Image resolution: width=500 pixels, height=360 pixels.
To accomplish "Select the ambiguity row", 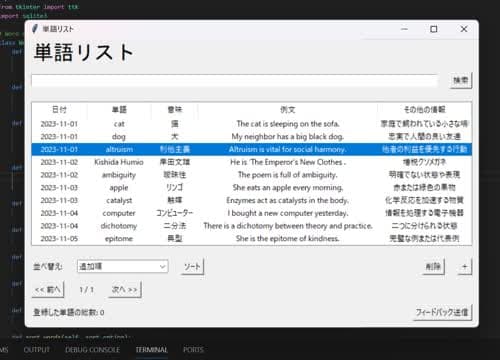I will point(252,175).
